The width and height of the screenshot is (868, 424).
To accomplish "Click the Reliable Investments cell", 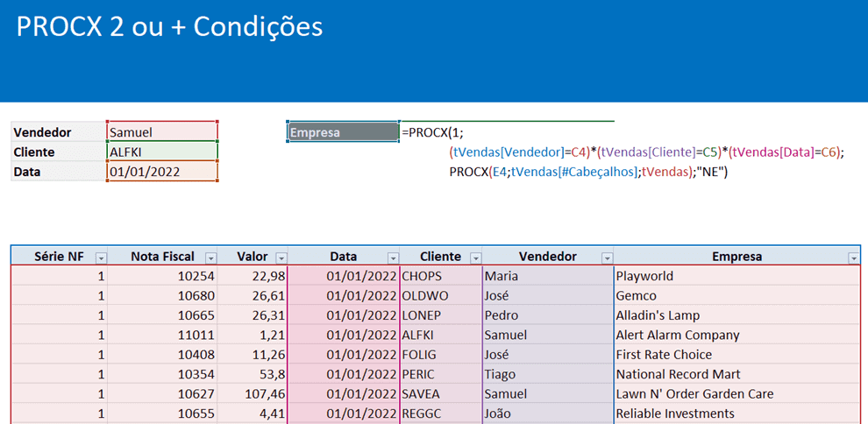I will tap(736, 413).
